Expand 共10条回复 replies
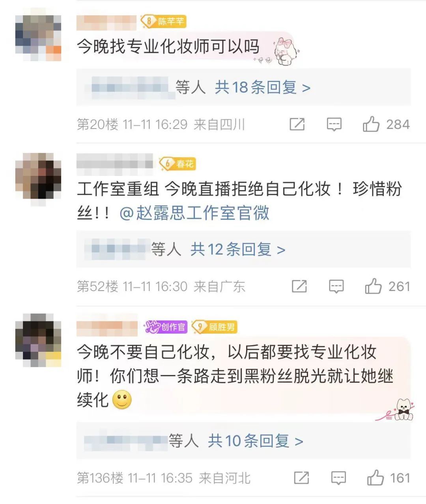 (x=256, y=441)
